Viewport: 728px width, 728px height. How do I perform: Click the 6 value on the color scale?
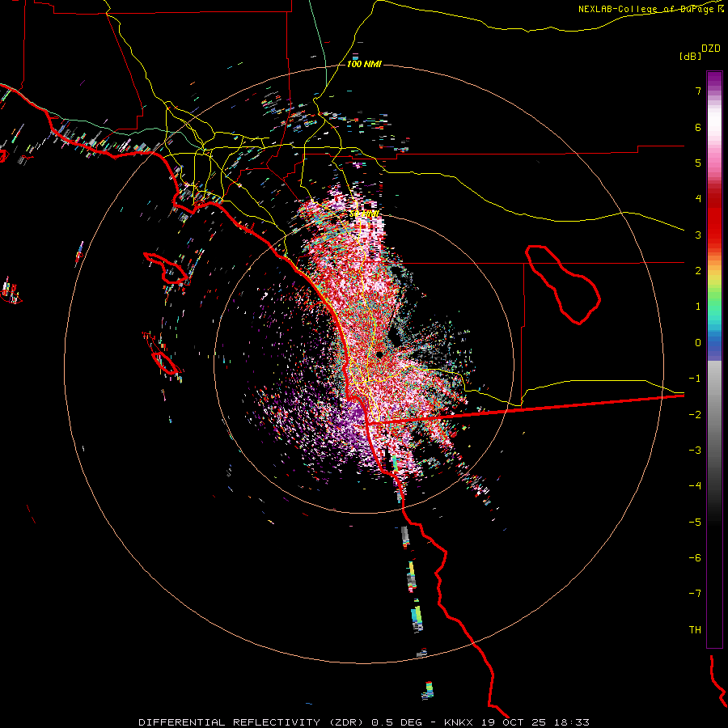pos(698,127)
